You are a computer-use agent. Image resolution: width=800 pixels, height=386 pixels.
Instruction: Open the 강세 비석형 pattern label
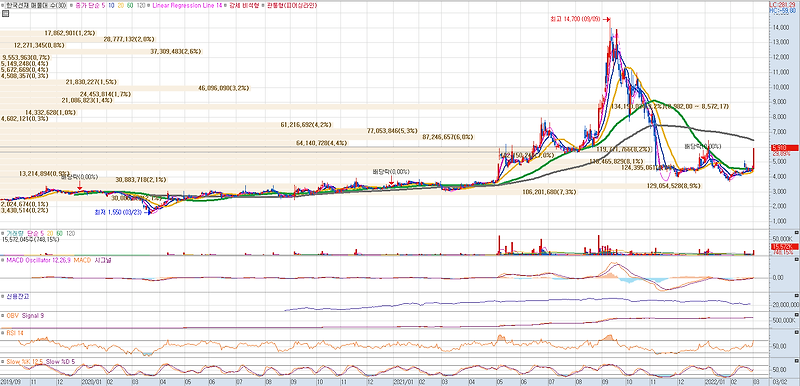(x=243, y=5)
